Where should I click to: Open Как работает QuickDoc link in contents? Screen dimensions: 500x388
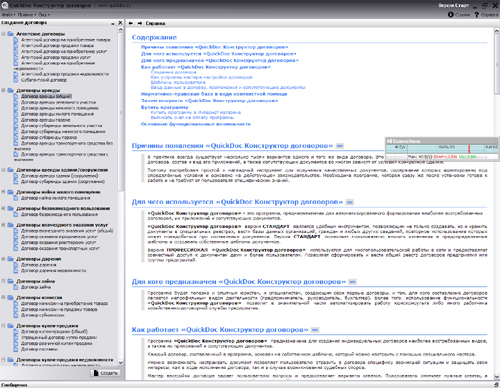(206, 67)
